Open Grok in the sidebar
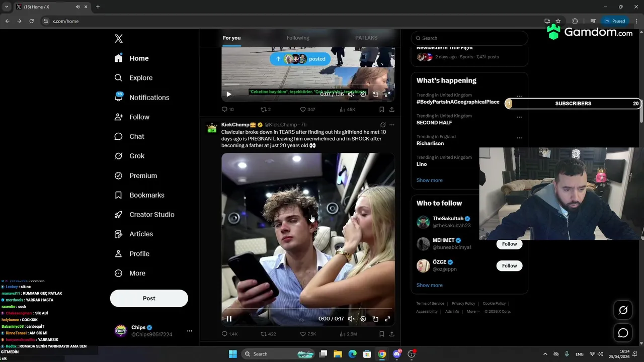 tap(129, 156)
